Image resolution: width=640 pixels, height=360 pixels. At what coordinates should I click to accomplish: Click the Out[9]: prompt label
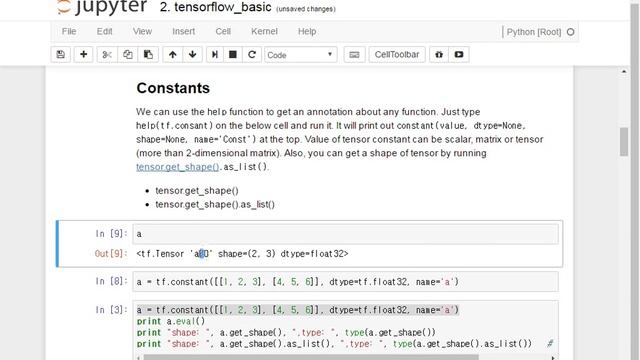click(111, 253)
